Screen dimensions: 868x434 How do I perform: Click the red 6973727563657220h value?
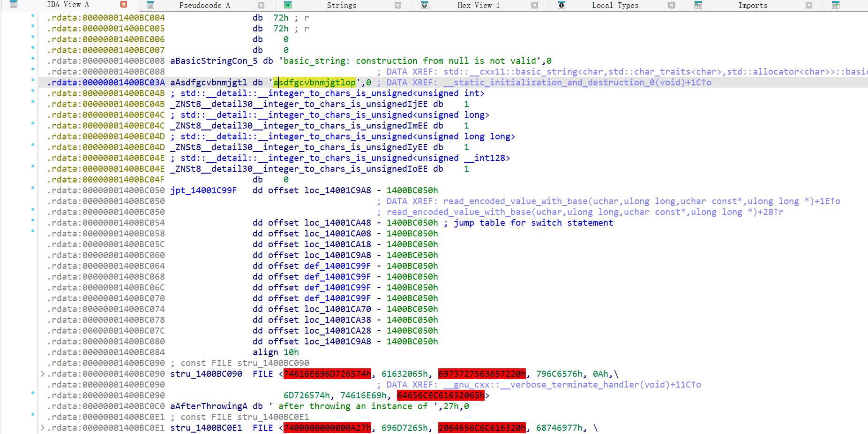[x=482, y=374]
